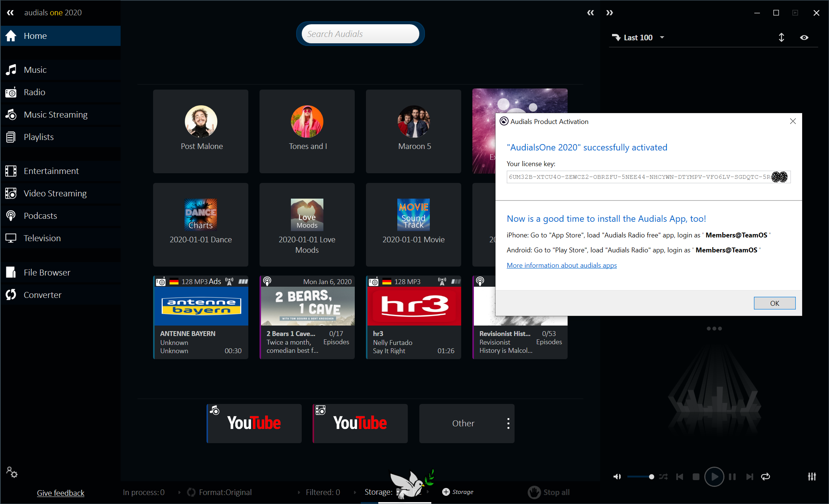Click the Give feedback link
The height and width of the screenshot is (504, 829).
pos(60,493)
